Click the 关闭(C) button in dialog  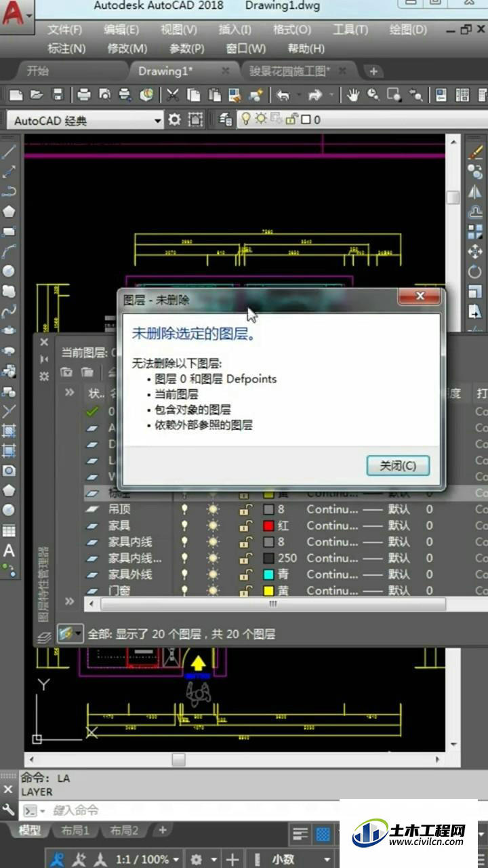pyautogui.click(x=397, y=466)
